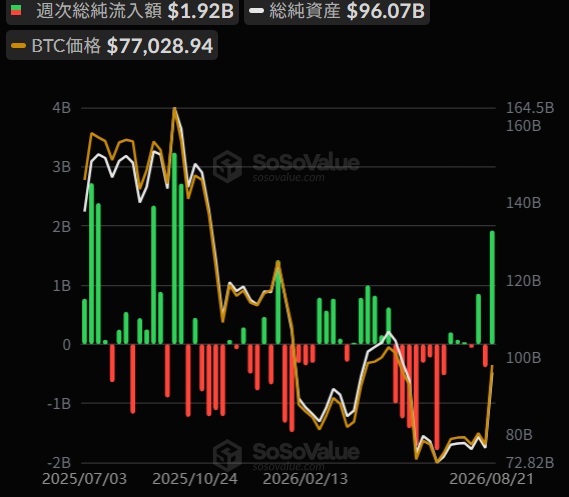The image size is (569, 497).
Task: Select the $1.92B weekly inflow value
Action: pyautogui.click(x=201, y=11)
